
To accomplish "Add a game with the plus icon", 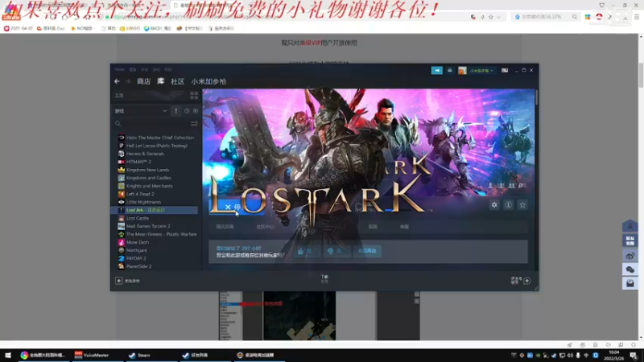I will click(x=118, y=281).
